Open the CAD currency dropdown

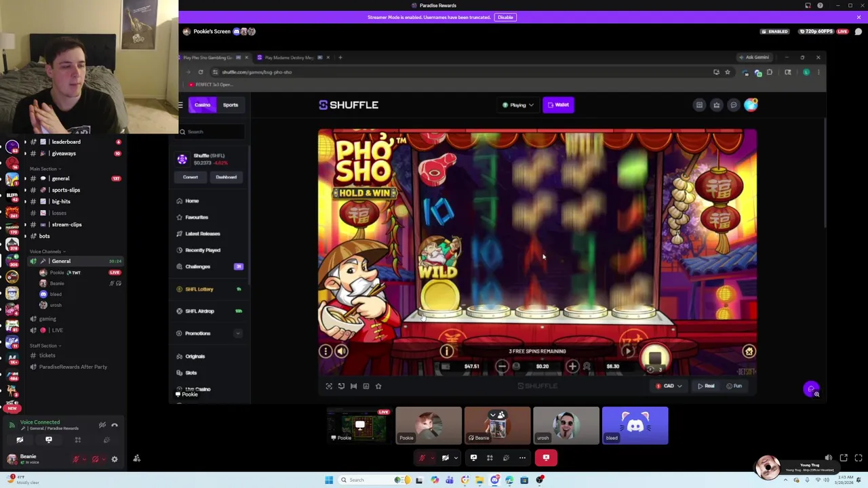coord(669,386)
